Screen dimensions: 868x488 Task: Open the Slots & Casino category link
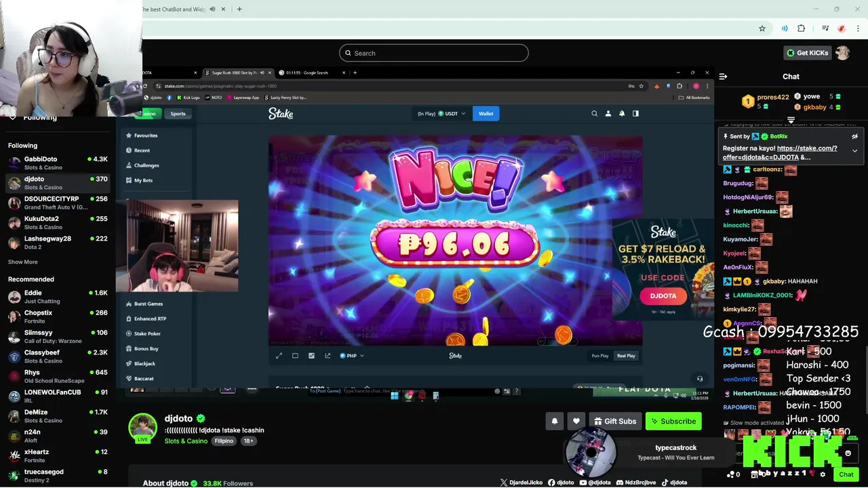click(186, 441)
